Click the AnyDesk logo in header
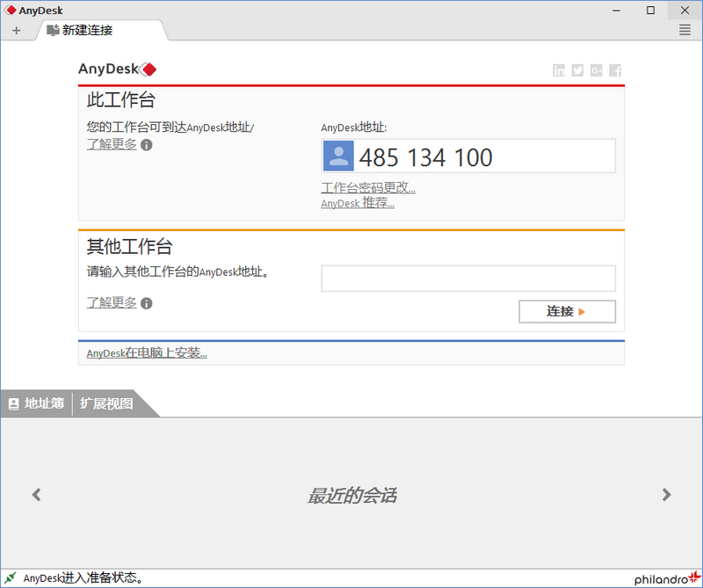This screenshot has height=588, width=703. click(x=118, y=69)
